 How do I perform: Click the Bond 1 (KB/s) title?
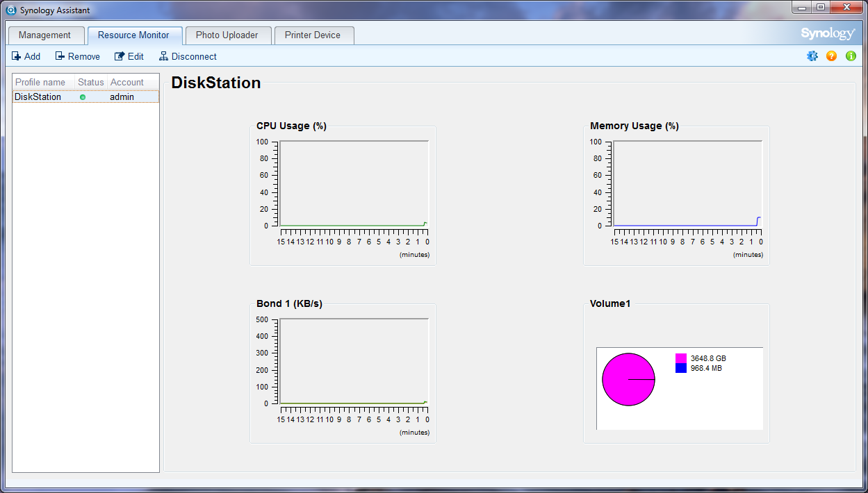pyautogui.click(x=289, y=303)
